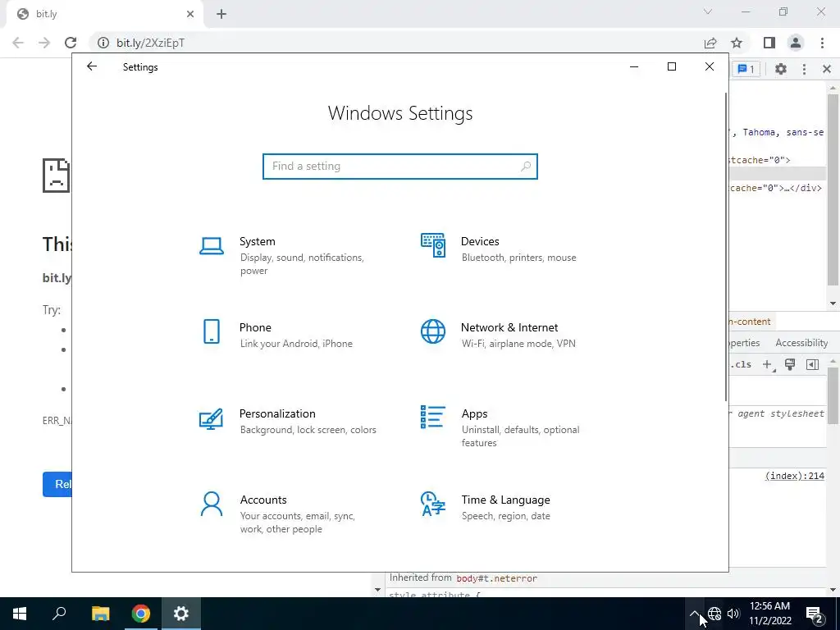Open Chrome profile avatar

pos(796,43)
